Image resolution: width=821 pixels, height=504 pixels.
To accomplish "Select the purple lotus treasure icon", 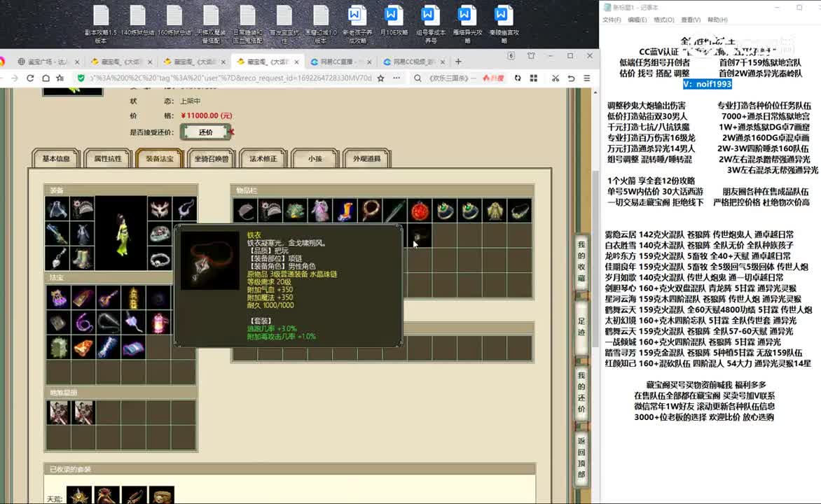I will point(58,297).
